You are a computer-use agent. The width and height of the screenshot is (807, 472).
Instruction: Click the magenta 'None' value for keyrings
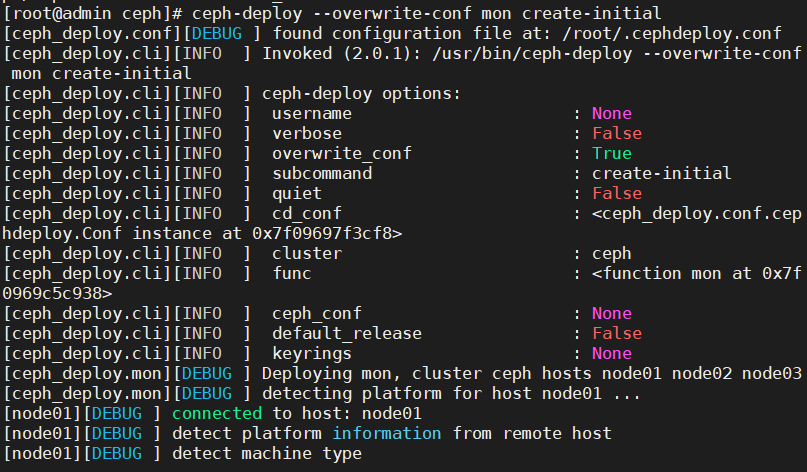[611, 354]
